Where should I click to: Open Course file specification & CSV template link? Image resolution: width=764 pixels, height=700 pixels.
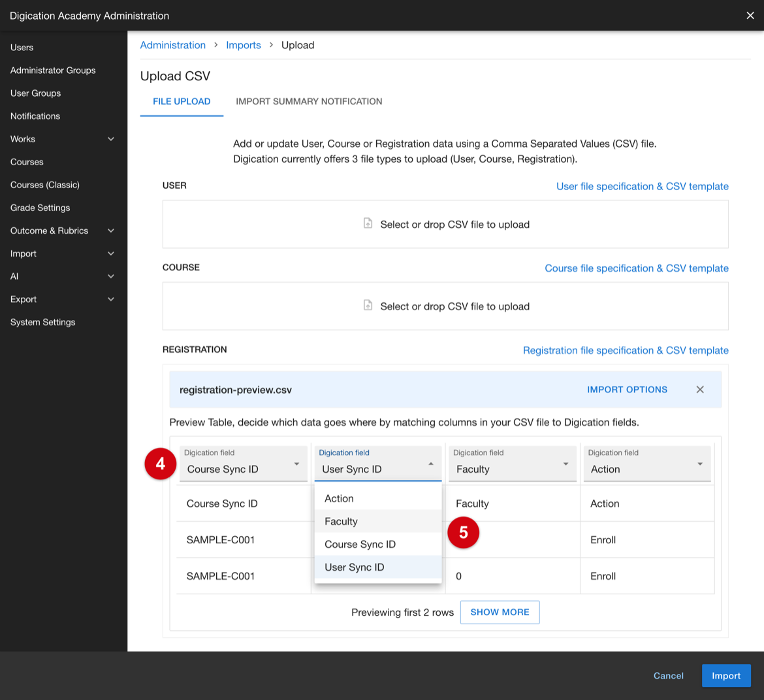click(x=637, y=268)
